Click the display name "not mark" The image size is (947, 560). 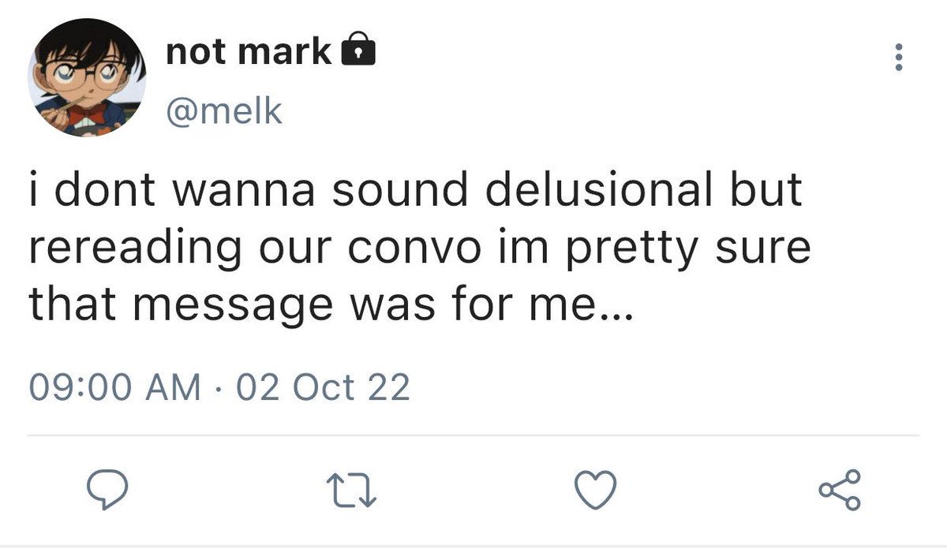click(x=249, y=52)
